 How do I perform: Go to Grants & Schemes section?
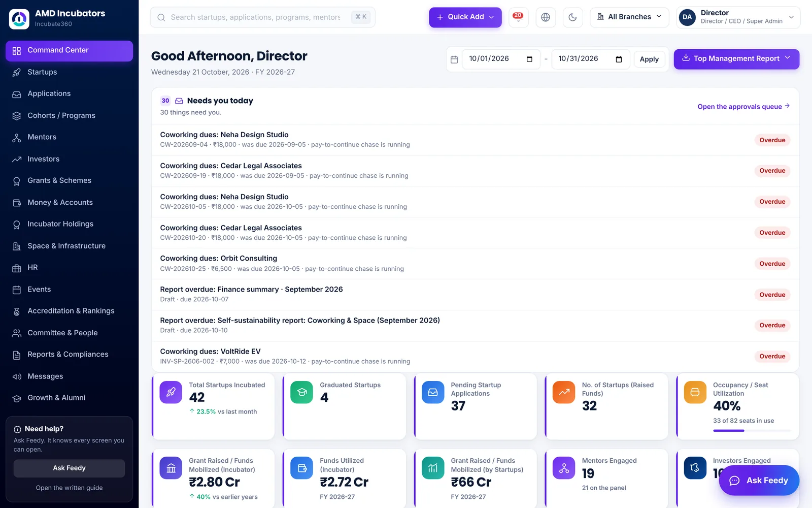tap(69, 181)
